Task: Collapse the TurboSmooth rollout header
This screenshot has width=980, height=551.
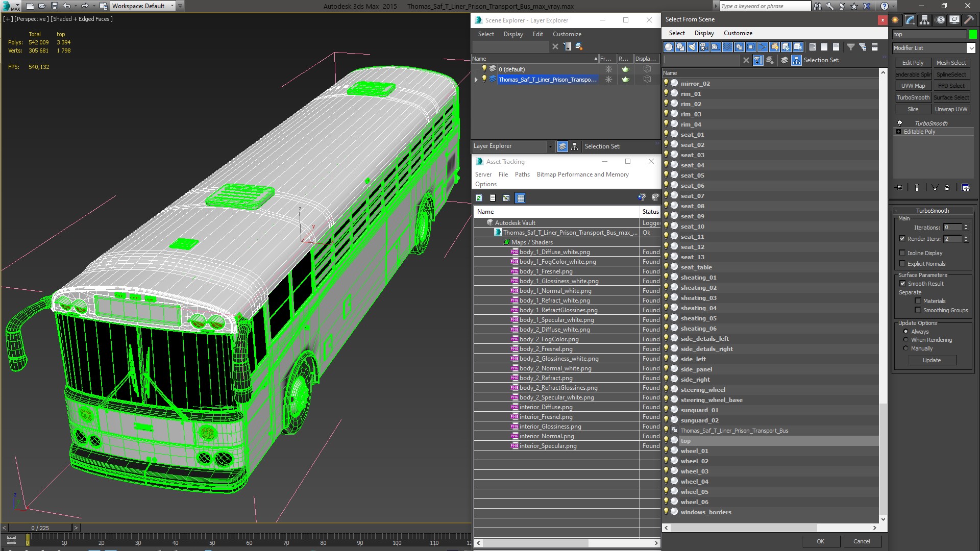Action: (x=932, y=211)
